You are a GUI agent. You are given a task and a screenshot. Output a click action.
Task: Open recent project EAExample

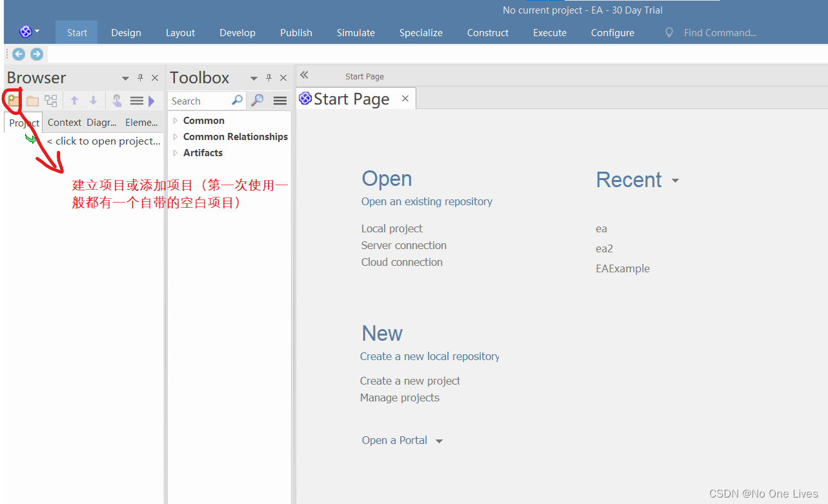pyautogui.click(x=623, y=268)
